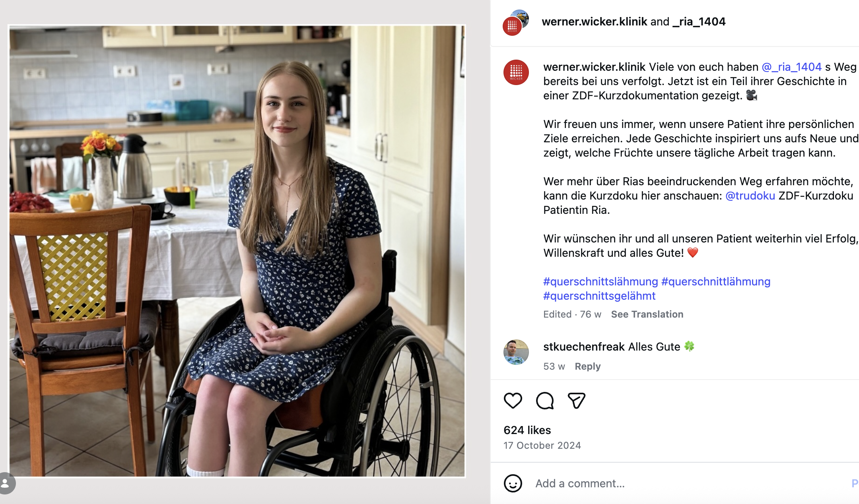
Task: Like the post with the heart icon
Action: tap(513, 400)
